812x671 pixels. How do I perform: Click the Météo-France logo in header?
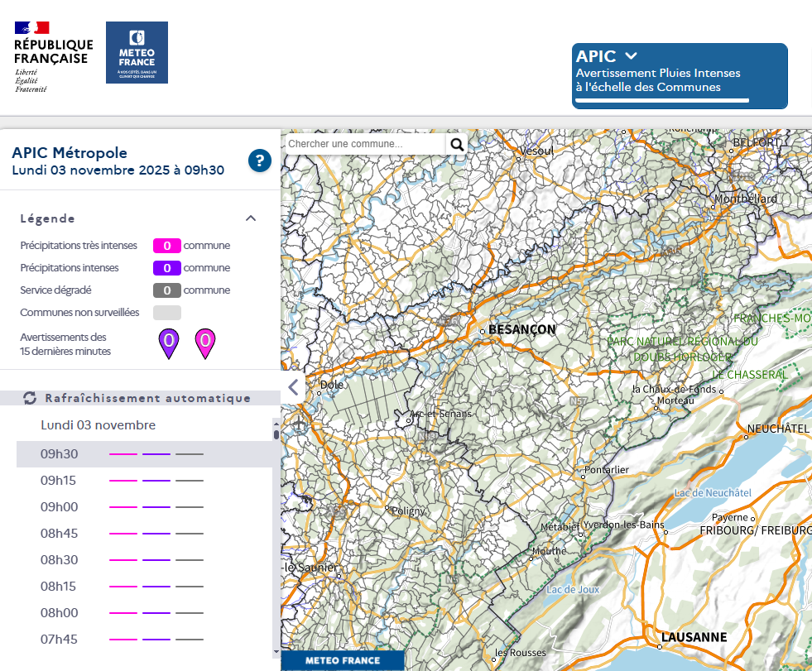pyautogui.click(x=137, y=53)
